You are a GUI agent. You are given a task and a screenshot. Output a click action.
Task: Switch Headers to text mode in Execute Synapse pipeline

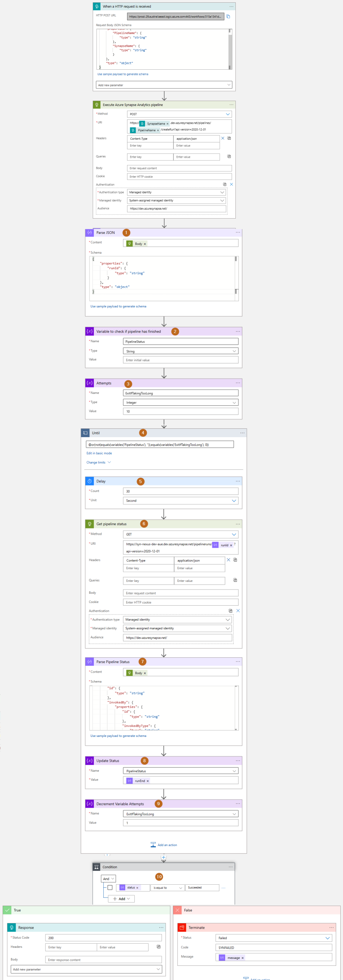click(x=229, y=138)
